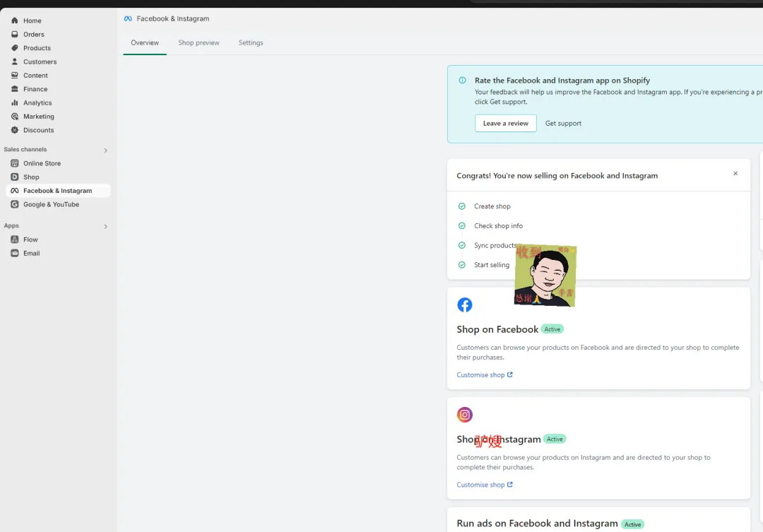Click the Products tag icon
The height and width of the screenshot is (532, 763).
15,48
